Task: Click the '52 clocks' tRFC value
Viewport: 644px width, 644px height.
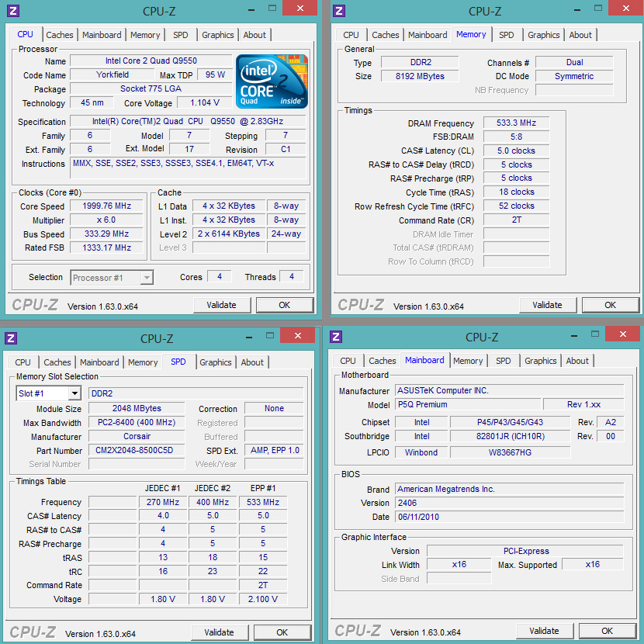Action: [516, 206]
